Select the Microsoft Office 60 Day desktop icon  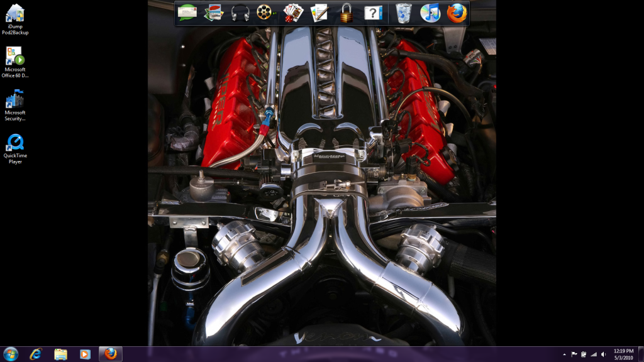click(x=15, y=62)
